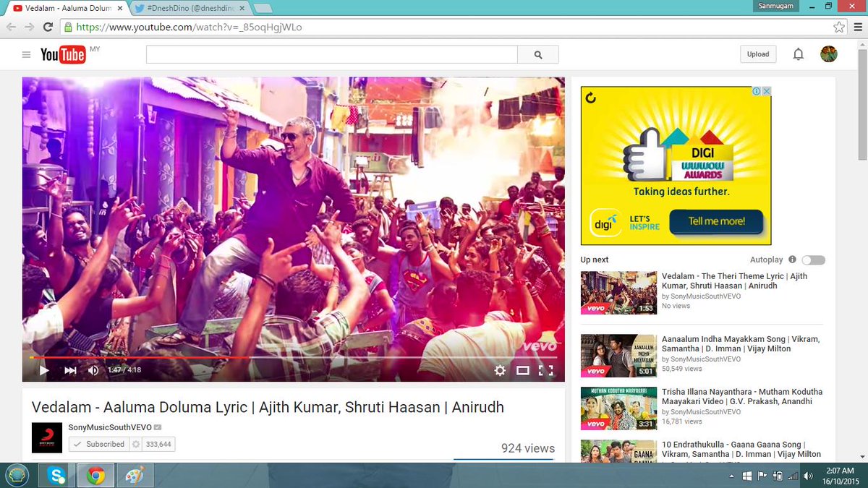Open the system tray volume icon
The height and width of the screenshot is (488, 868).
[807, 476]
